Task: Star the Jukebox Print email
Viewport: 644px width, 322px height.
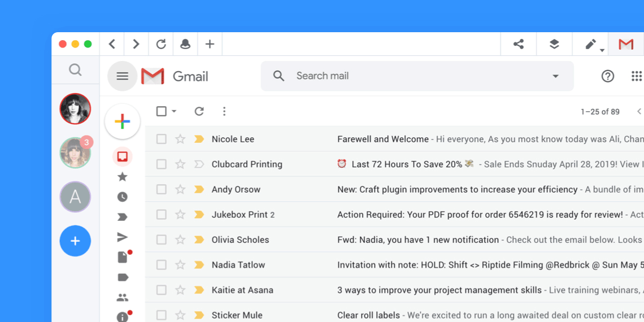Action: (x=180, y=214)
